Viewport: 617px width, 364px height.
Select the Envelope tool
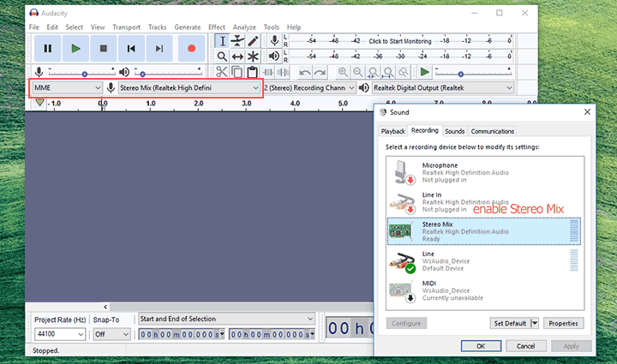tap(237, 40)
